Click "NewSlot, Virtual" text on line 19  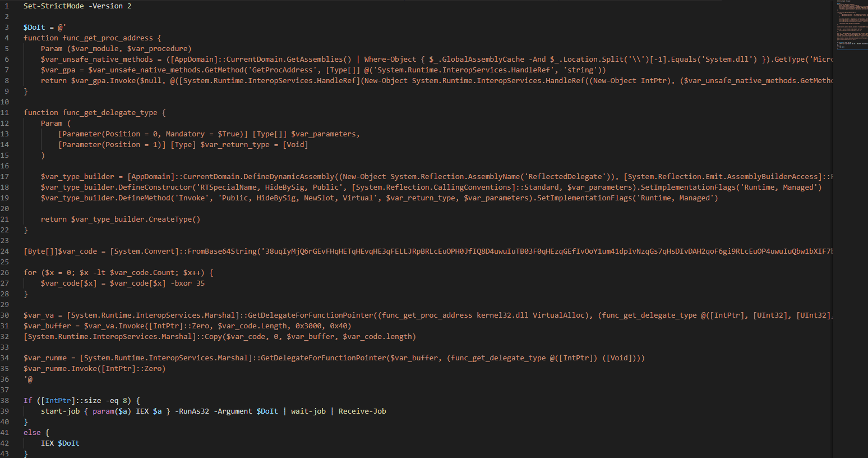click(x=339, y=198)
